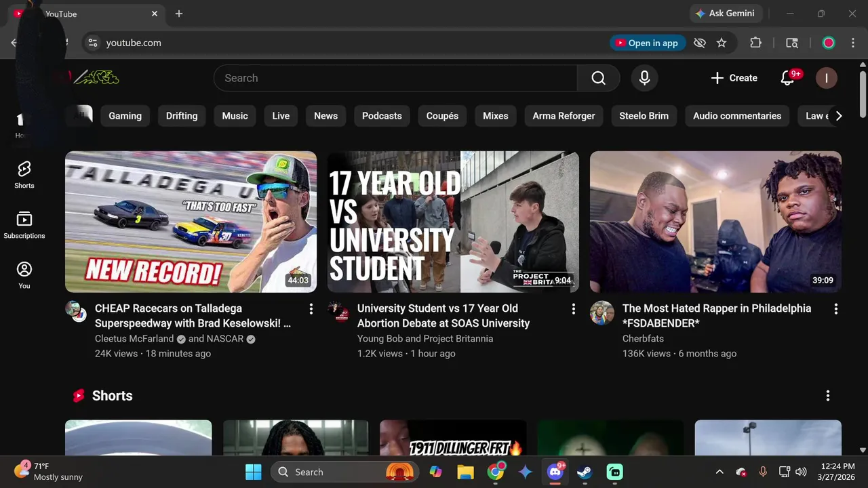Viewport: 868px width, 488px height.
Task: Open Copilot from the taskbar
Action: [435, 472]
